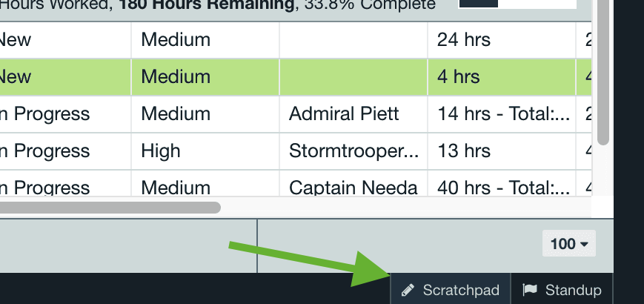Screen dimensions: 644x304
Task: Click the horizontal scrollbar under the table
Action: (x=110, y=208)
